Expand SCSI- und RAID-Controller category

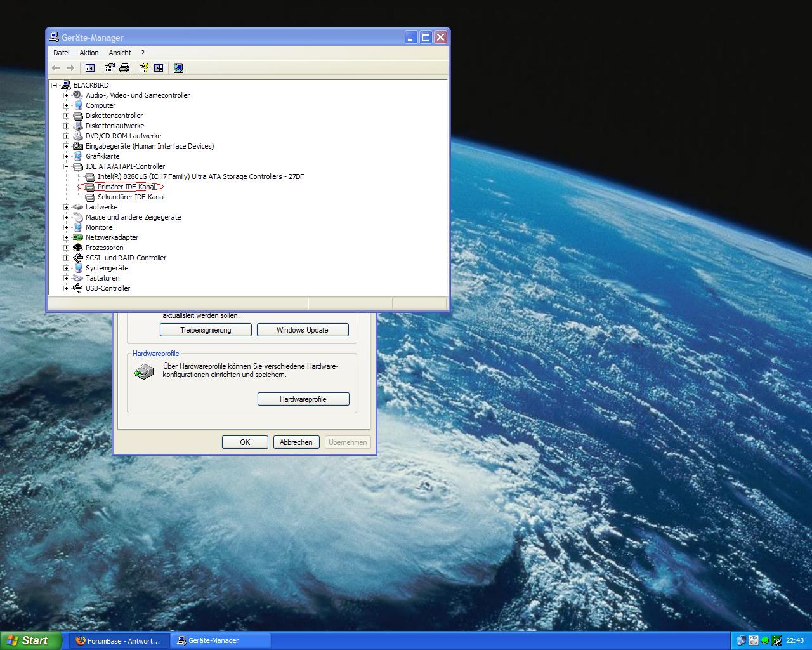click(x=66, y=258)
